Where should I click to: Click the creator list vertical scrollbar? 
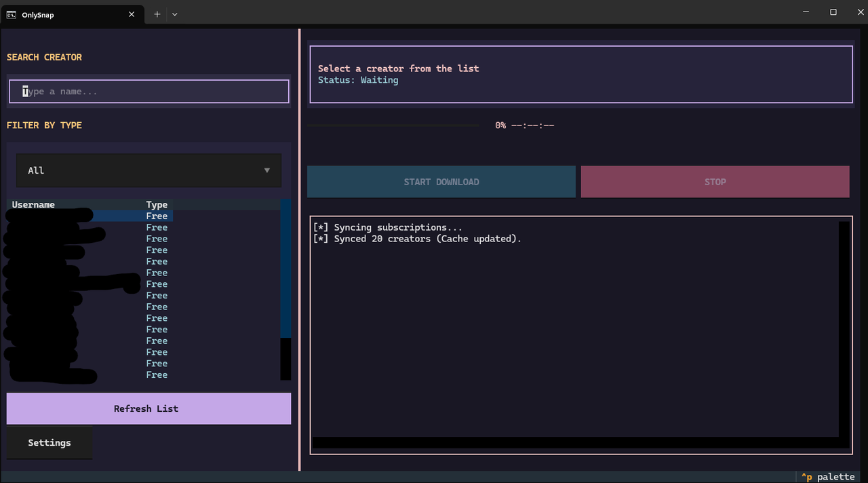pyautogui.click(x=285, y=290)
